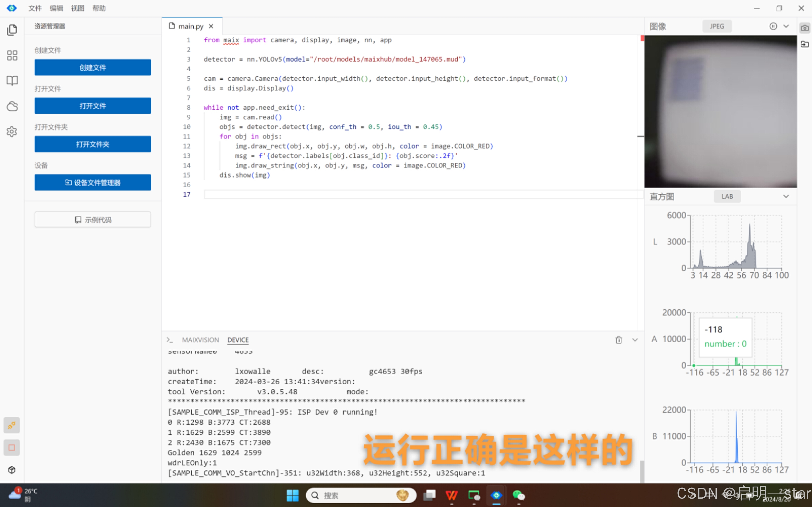
Task: Open the four-squares extensions sidebar icon
Action: click(x=12, y=55)
